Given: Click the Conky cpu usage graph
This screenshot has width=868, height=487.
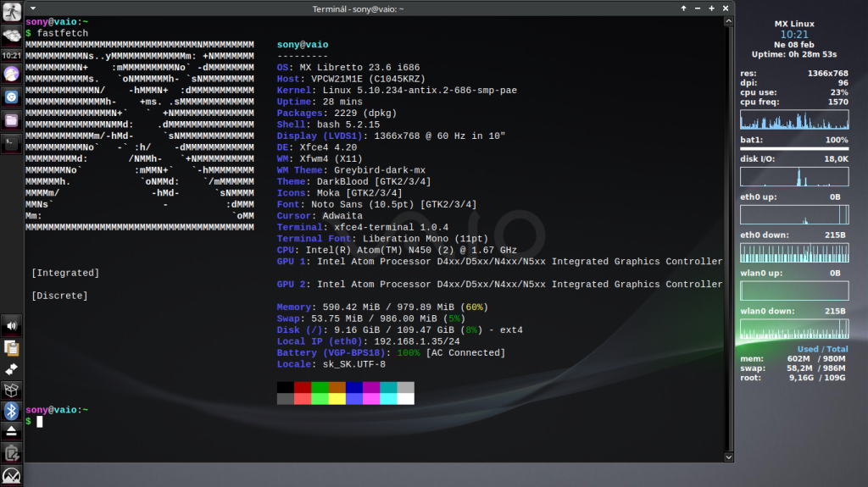Looking at the screenshot, I should tap(794, 119).
